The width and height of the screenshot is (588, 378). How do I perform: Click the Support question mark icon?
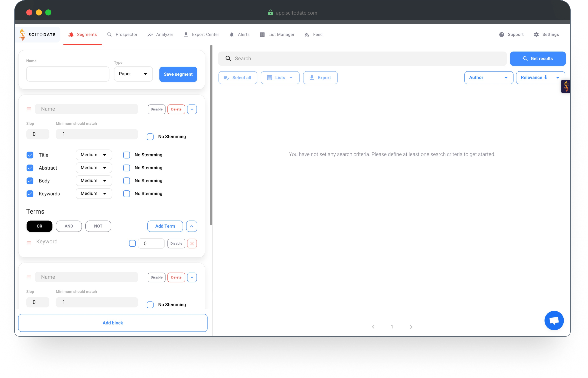click(502, 35)
